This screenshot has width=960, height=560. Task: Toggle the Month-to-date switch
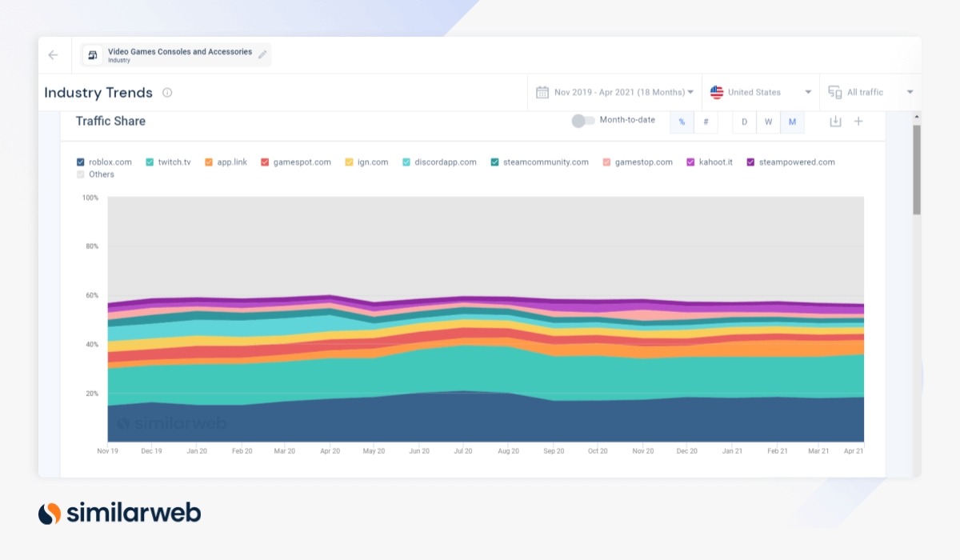click(x=583, y=121)
